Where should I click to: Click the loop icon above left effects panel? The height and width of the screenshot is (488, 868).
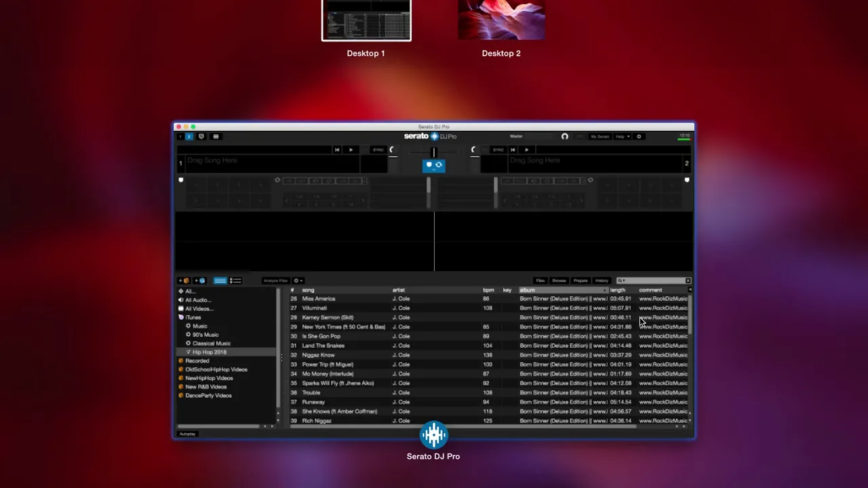tap(277, 180)
